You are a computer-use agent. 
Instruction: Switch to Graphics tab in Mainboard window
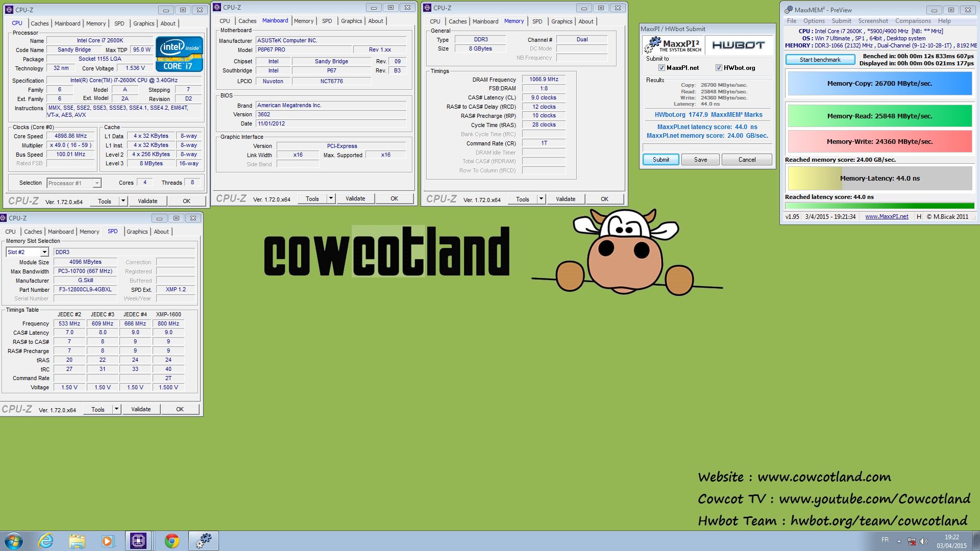pos(351,21)
